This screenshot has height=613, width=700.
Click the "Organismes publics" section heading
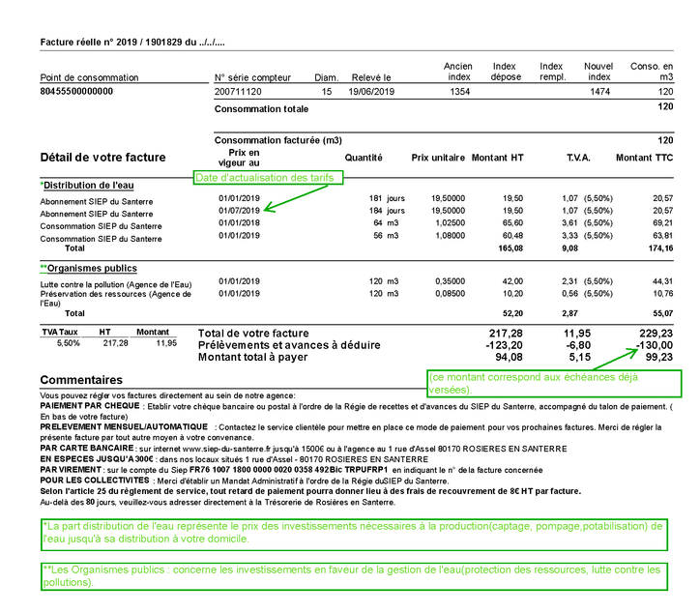[x=92, y=268]
